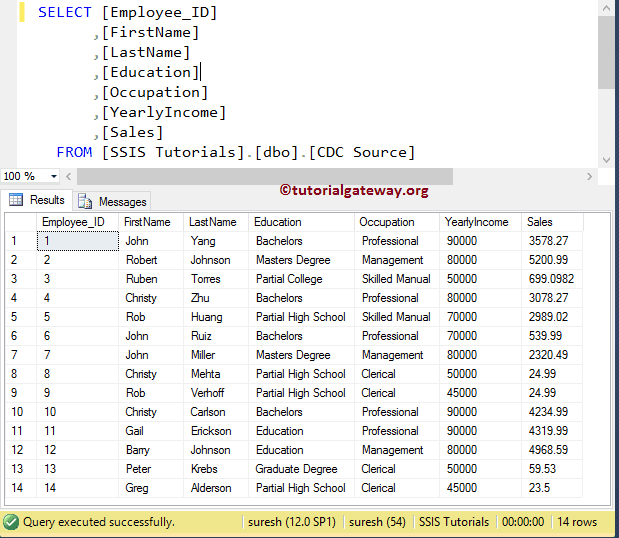619x538 pixels.
Task: Click the grid icon on Results tab
Action: pos(16,200)
